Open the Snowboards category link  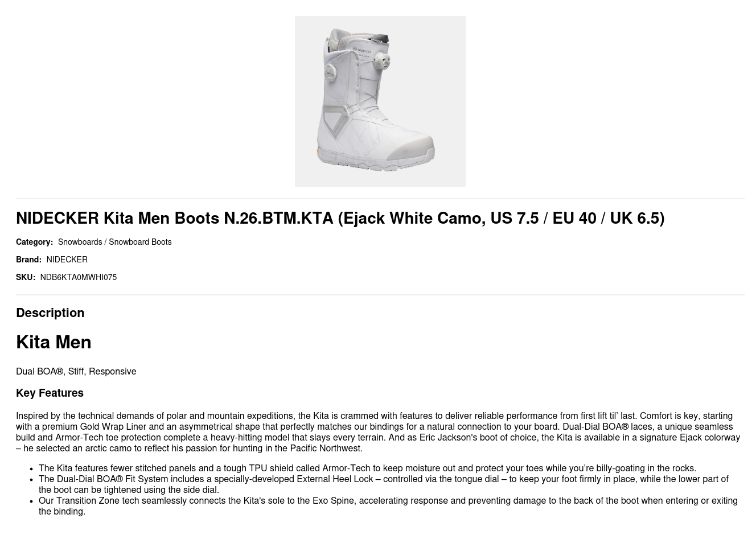(x=80, y=242)
